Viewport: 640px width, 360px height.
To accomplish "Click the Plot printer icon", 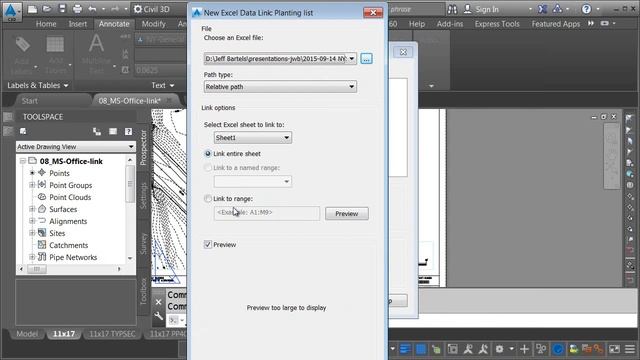I will [77, 9].
